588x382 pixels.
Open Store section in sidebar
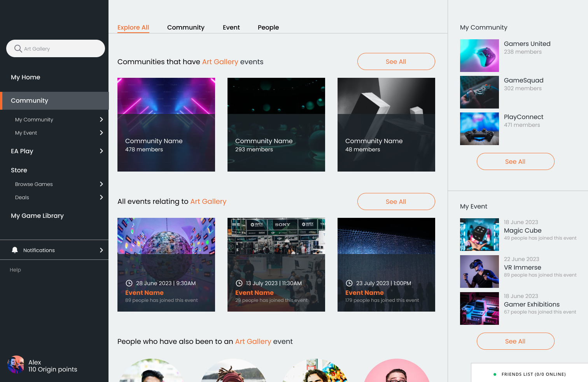[19, 170]
